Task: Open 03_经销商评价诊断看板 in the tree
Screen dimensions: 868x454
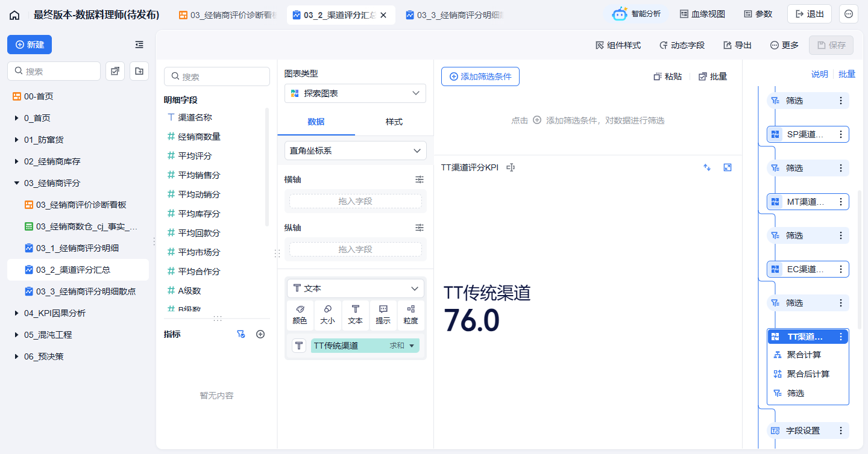Action: pyautogui.click(x=78, y=205)
